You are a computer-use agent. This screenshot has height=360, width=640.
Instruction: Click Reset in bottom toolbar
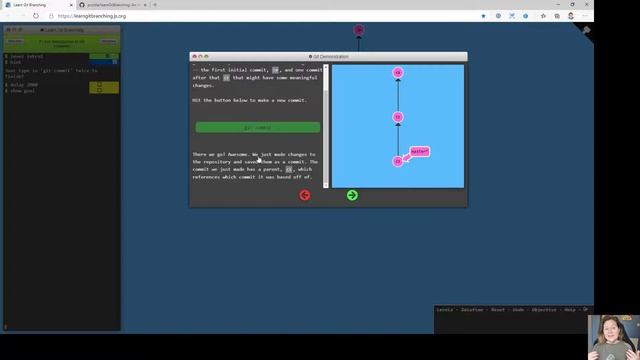click(x=498, y=310)
